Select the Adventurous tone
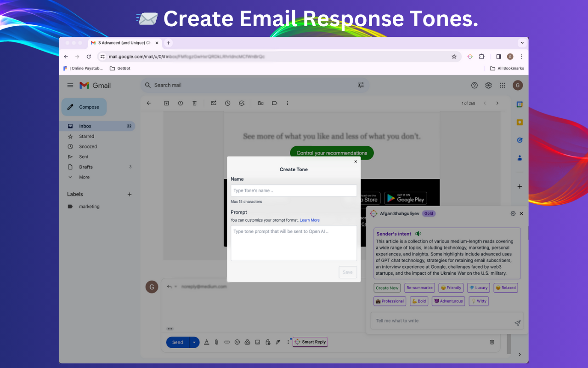The height and width of the screenshot is (368, 588). [448, 301]
